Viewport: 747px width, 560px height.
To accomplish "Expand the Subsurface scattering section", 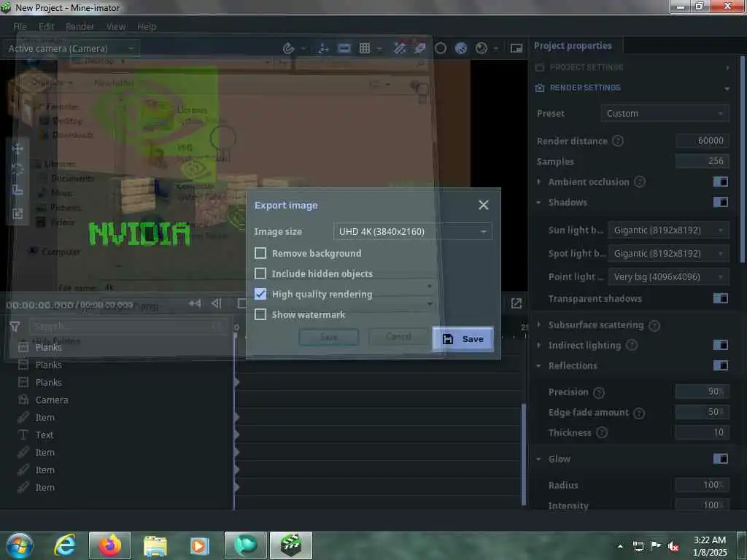I will [539, 324].
